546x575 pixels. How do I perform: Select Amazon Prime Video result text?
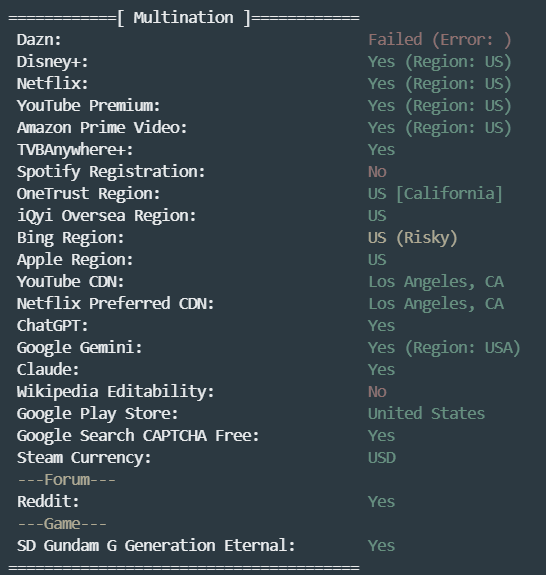click(439, 128)
